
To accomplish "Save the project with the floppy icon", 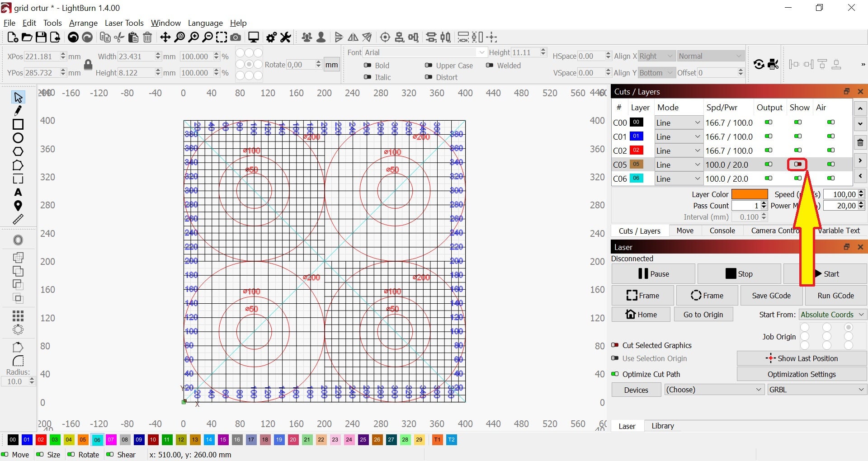I will tap(41, 38).
